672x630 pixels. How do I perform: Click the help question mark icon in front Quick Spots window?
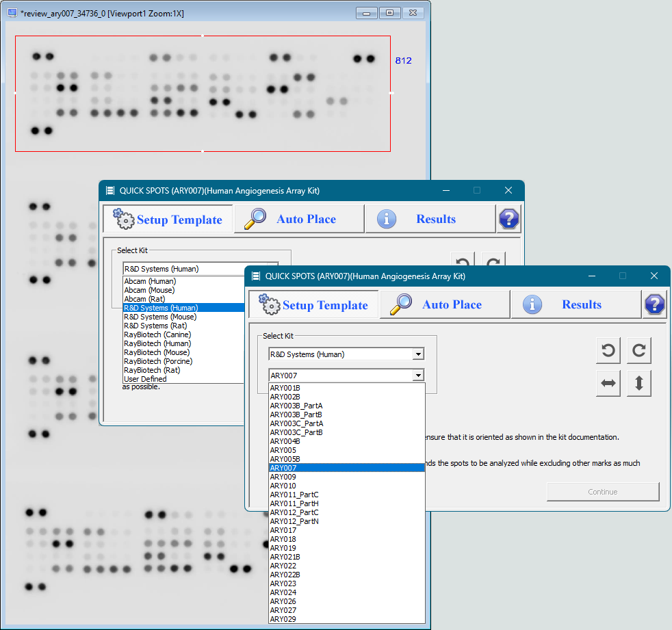654,304
